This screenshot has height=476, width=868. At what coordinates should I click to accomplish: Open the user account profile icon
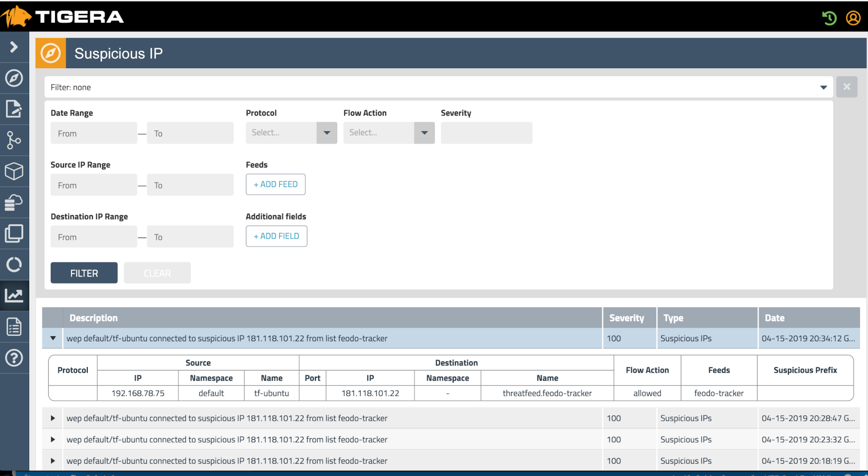tap(853, 18)
